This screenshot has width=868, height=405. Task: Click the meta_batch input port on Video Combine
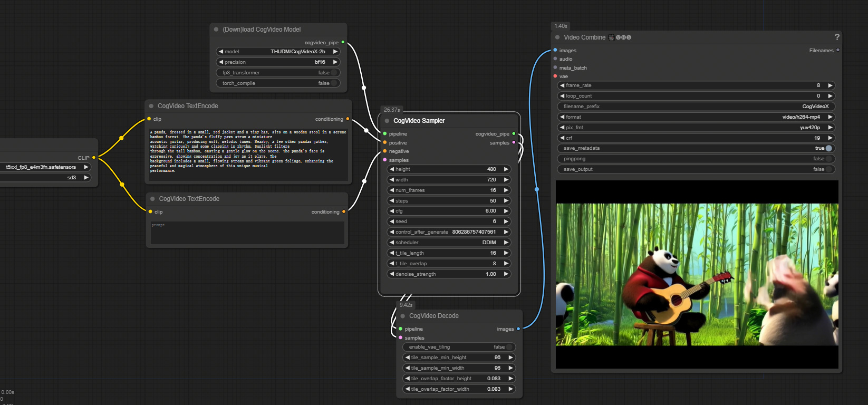coord(555,67)
